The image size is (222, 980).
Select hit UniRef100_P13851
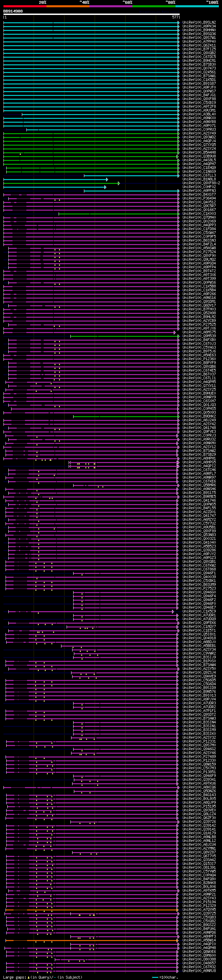tap(199, 772)
